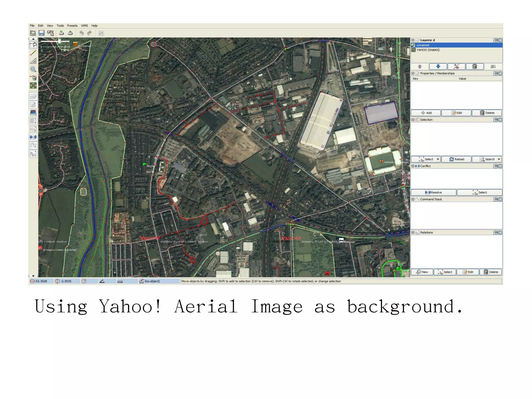532x399 pixels.
Task: Open the Edit menu
Action: (x=41, y=26)
